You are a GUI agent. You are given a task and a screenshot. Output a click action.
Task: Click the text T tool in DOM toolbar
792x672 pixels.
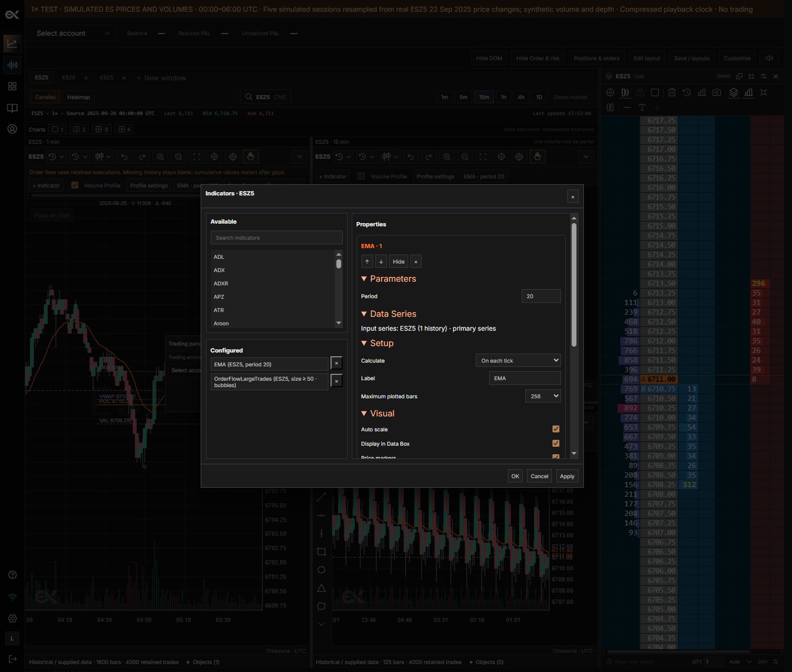tap(642, 108)
